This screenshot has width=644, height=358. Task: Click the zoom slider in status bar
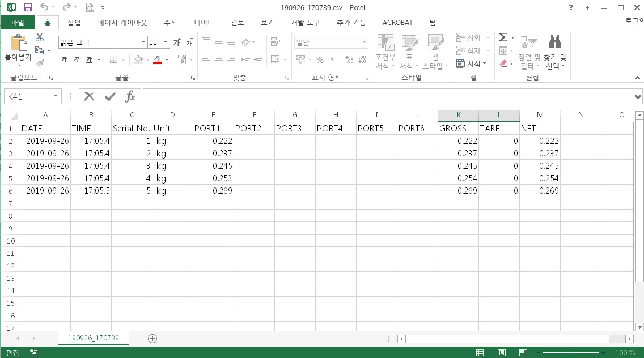point(571,353)
